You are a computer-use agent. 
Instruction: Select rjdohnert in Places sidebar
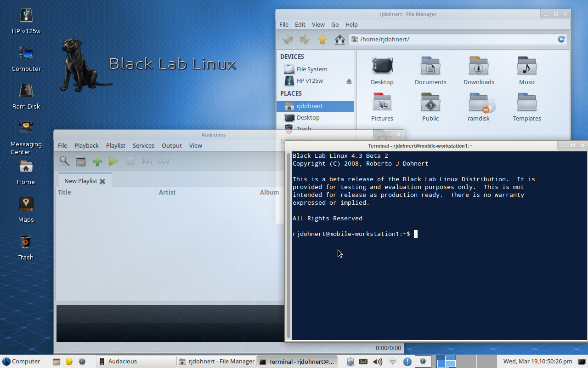pos(315,106)
